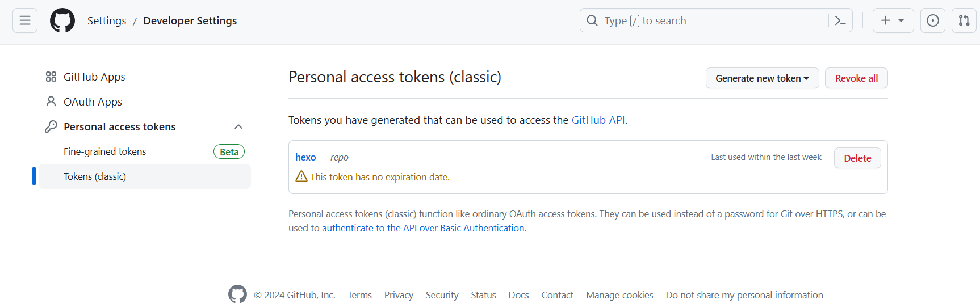Open the hexo token link
The image size is (980, 308).
pyautogui.click(x=305, y=157)
